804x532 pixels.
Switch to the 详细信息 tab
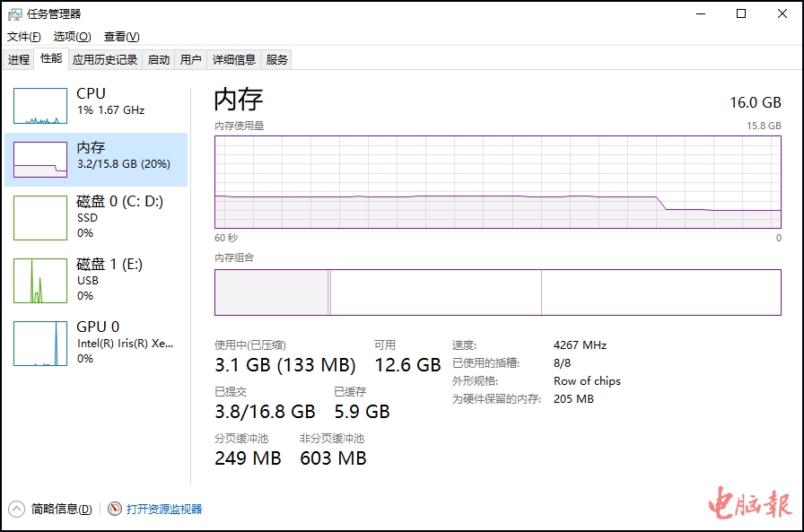pos(233,60)
